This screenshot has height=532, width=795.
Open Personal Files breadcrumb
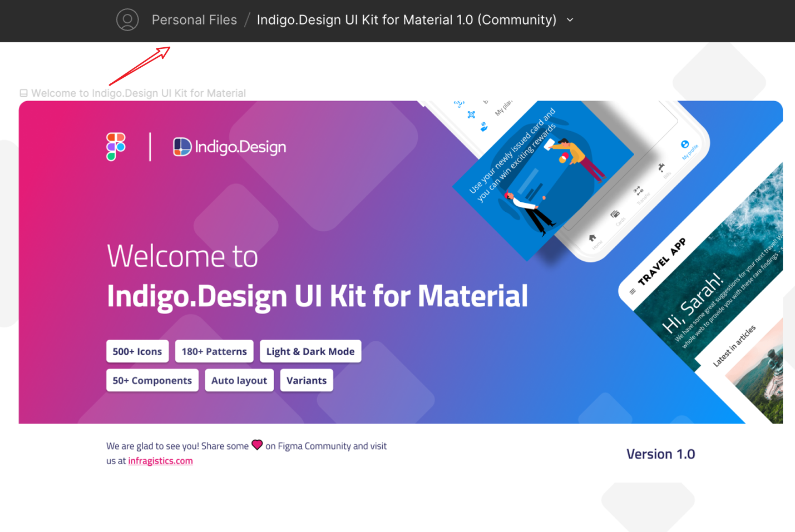194,20
